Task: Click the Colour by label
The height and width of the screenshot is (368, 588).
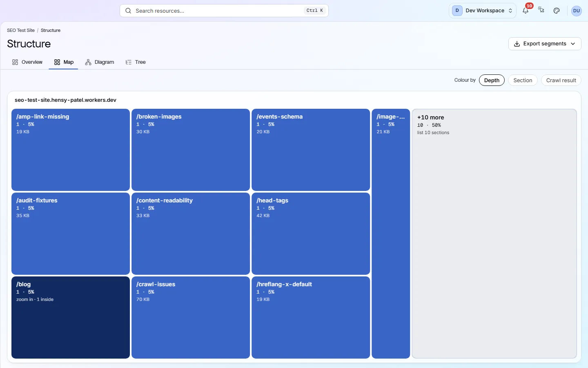Action: coord(465,80)
